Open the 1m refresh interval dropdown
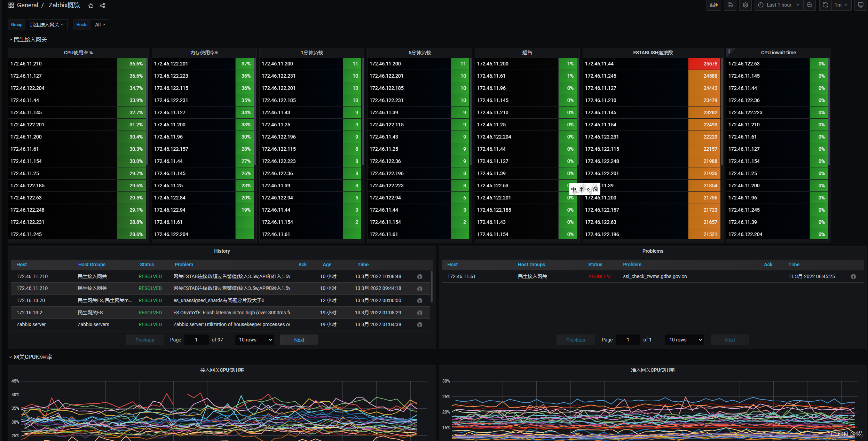The height and width of the screenshot is (441, 868). click(x=841, y=5)
